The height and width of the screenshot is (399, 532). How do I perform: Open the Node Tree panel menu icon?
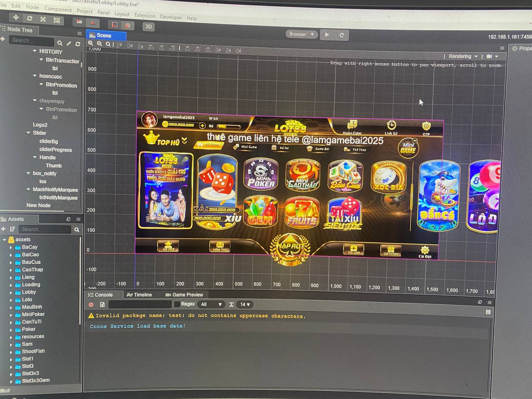[x=79, y=33]
